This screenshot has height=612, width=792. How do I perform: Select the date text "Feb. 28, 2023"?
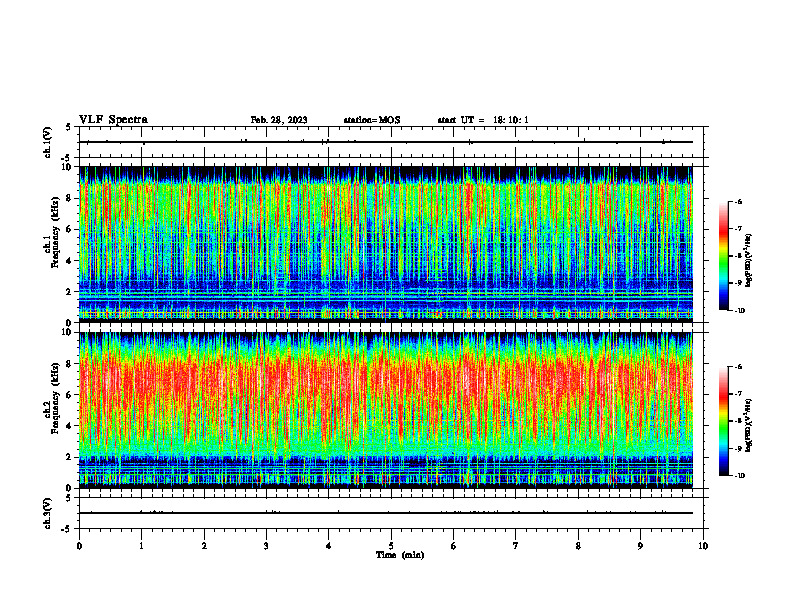click(279, 120)
